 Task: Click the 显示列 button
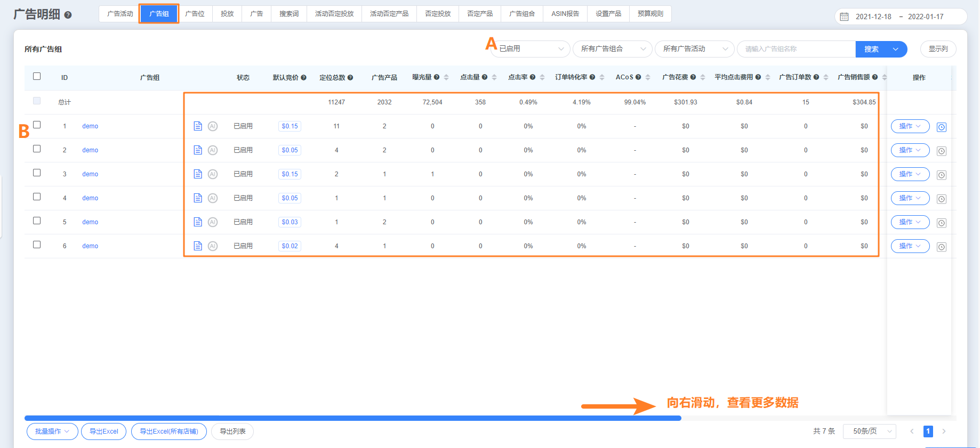(938, 49)
